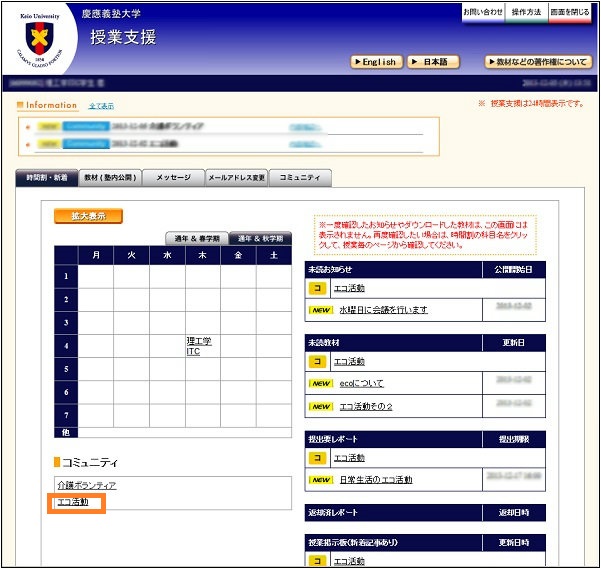The height and width of the screenshot is (569, 601).
Task: Switch timetable to 通年 & 春学期
Action: (196, 239)
